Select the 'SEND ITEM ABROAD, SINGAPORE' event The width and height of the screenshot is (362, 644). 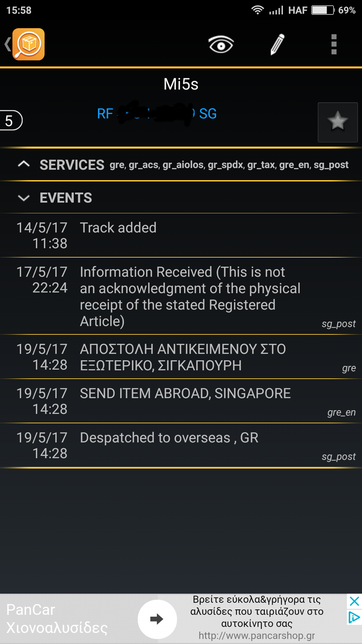tap(181, 401)
